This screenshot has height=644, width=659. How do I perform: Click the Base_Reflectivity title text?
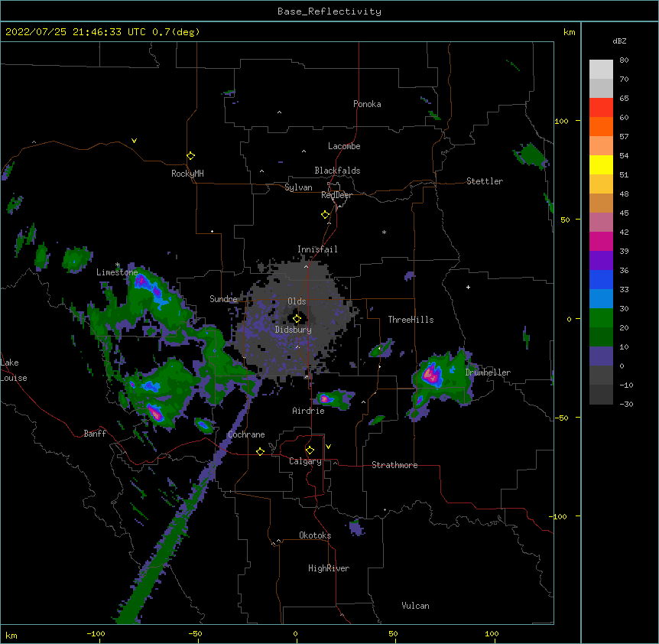[x=329, y=11]
